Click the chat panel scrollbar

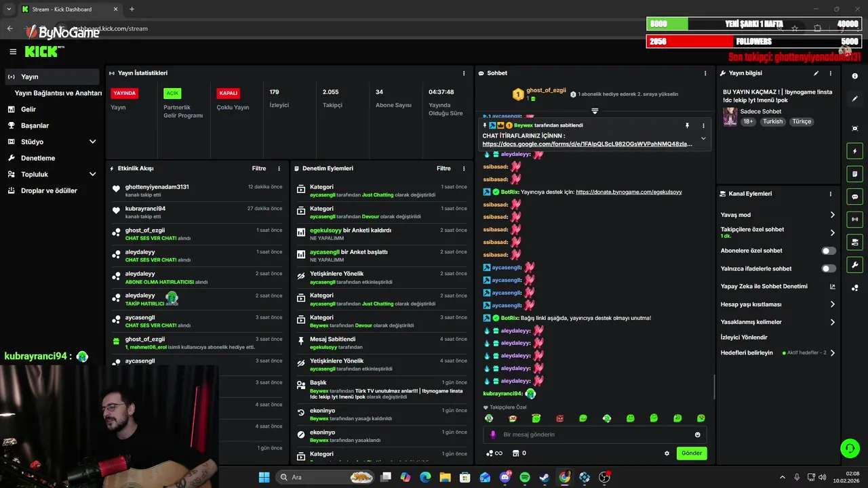[715, 386]
